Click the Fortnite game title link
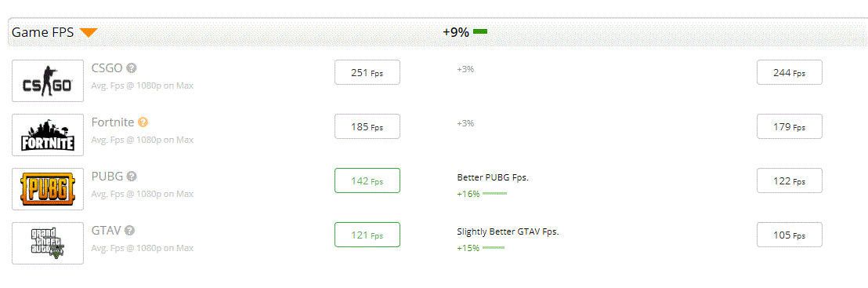Screen dimensions: 868x288 point(113,122)
